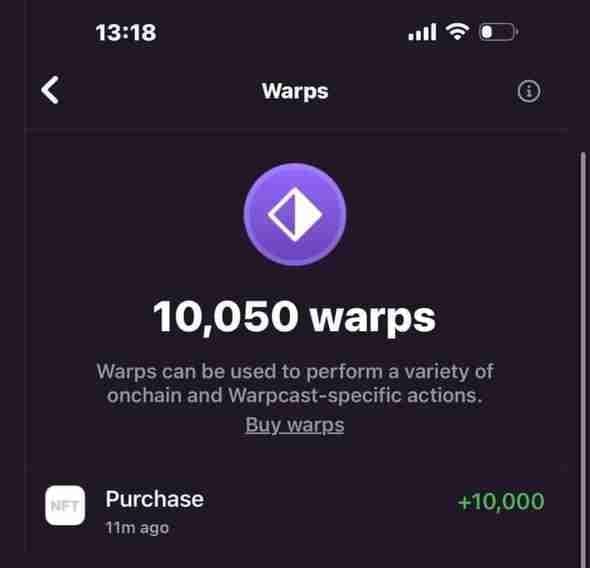
Task: Tap the Warps page title
Action: (x=295, y=91)
